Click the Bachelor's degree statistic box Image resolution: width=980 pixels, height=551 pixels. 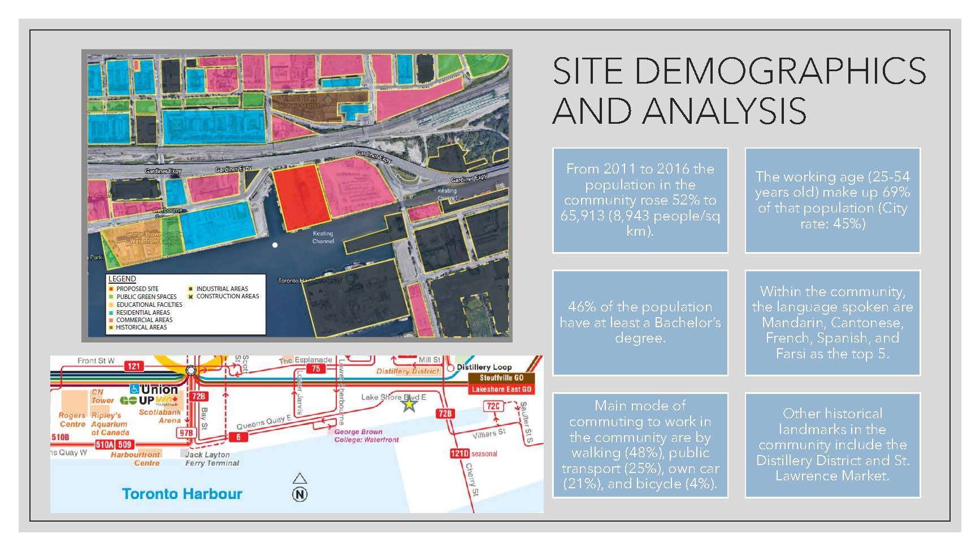[x=640, y=323]
